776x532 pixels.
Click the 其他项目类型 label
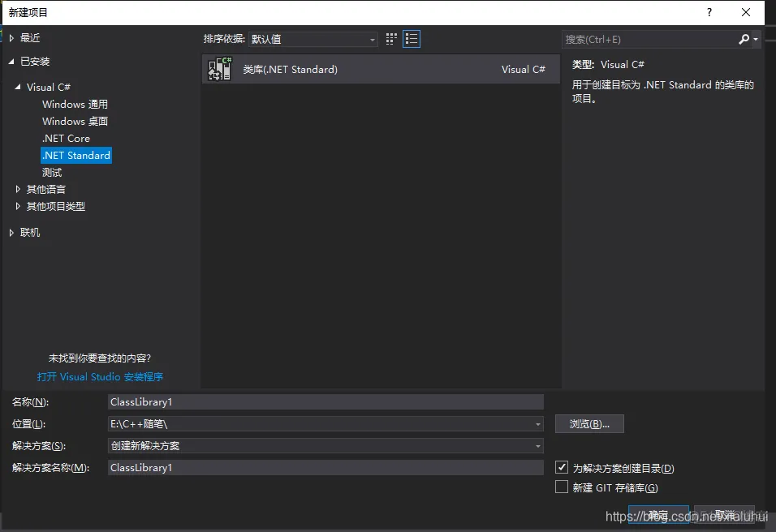[55, 206]
